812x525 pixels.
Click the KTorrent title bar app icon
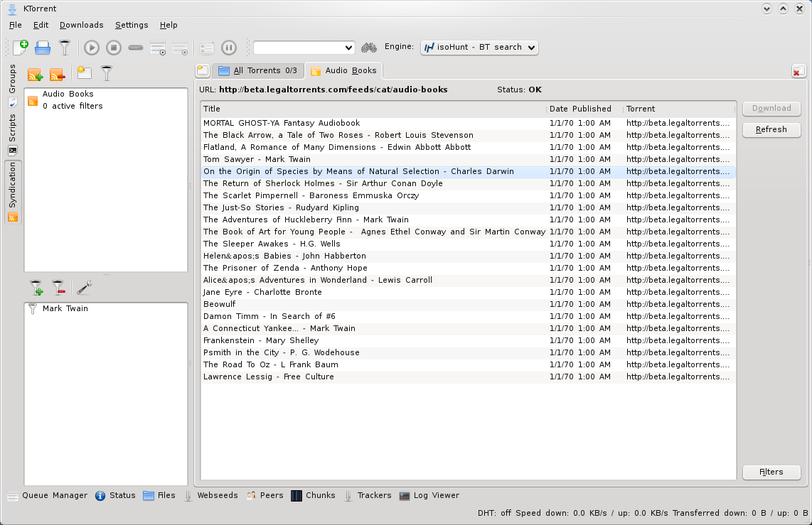point(12,9)
